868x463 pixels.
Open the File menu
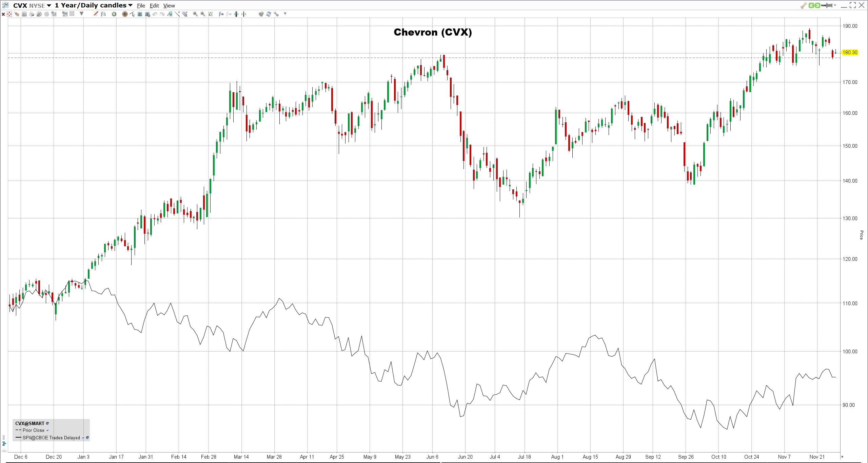click(141, 6)
